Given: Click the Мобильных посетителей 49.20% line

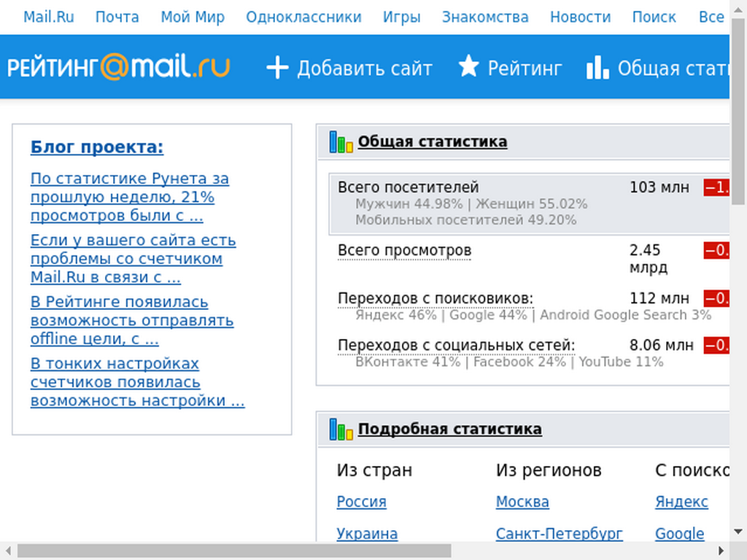Looking at the screenshot, I should (x=466, y=220).
